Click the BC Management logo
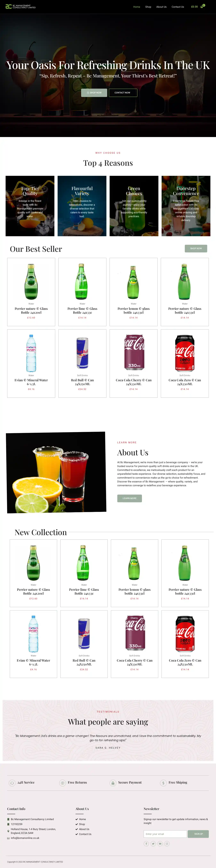Image resolution: width=216 pixels, height=868 pixels. [20, 7]
